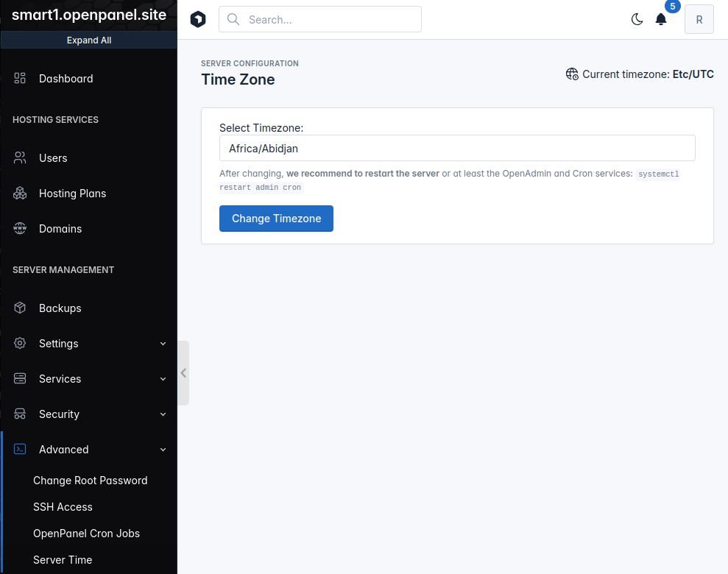Click the Hosting Plans boxes icon
Viewport: 728px width, 574px height.
point(20,194)
